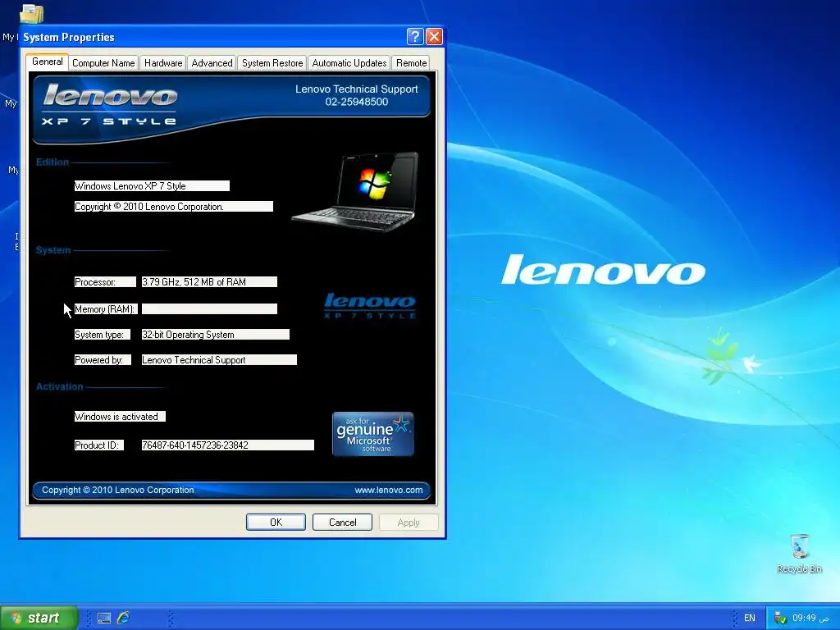Image resolution: width=840 pixels, height=630 pixels.
Task: Select the Advanced tab
Action: pyautogui.click(x=212, y=63)
